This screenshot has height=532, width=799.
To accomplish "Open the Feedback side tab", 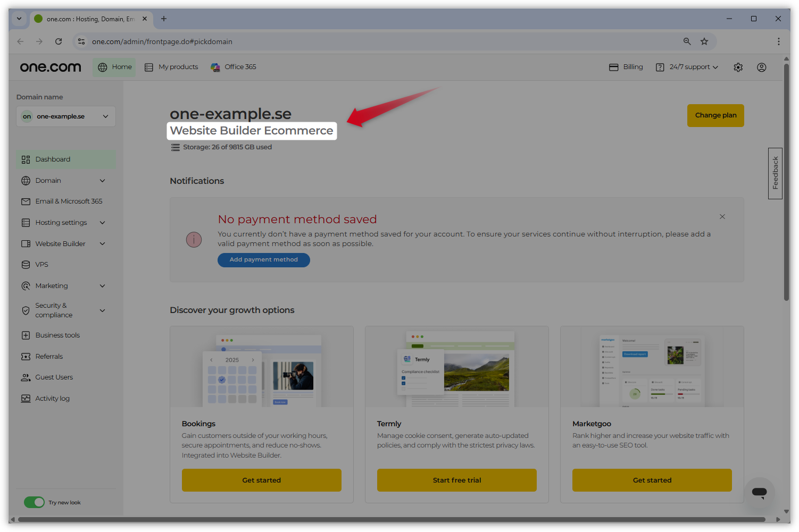I will point(775,173).
